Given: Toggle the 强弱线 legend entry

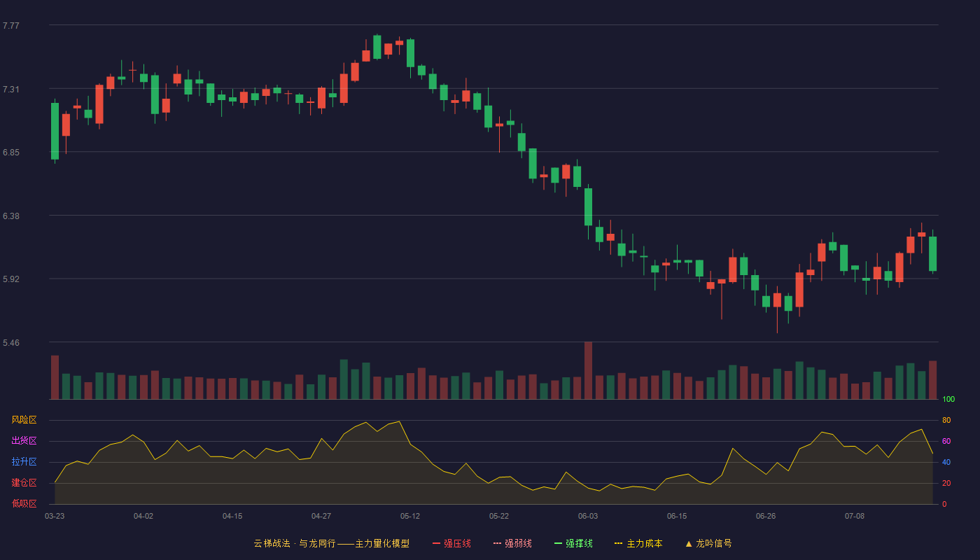Looking at the screenshot, I should [x=512, y=543].
